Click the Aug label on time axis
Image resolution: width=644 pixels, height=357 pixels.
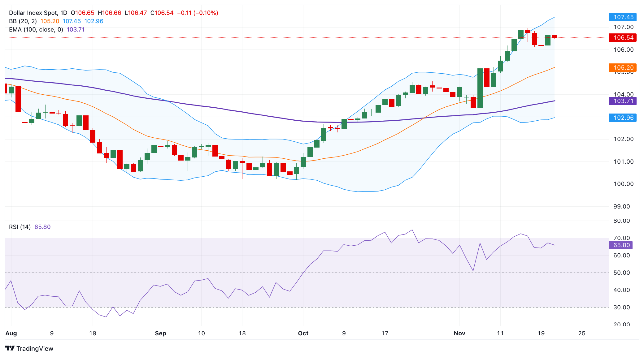pos(11,333)
